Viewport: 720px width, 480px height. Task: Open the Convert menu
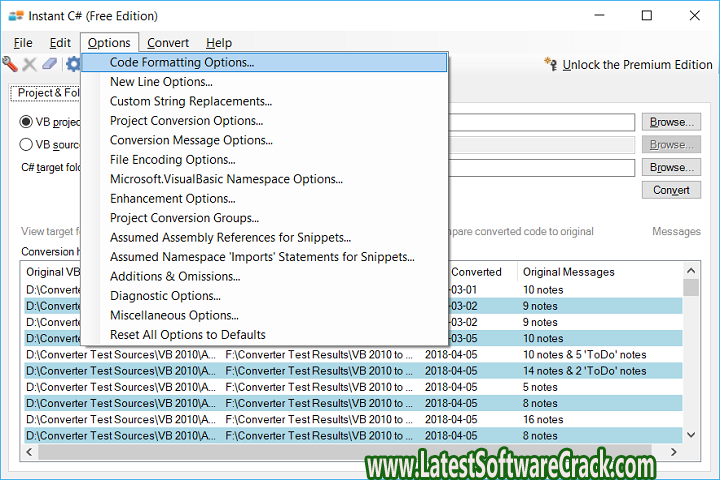tap(168, 43)
